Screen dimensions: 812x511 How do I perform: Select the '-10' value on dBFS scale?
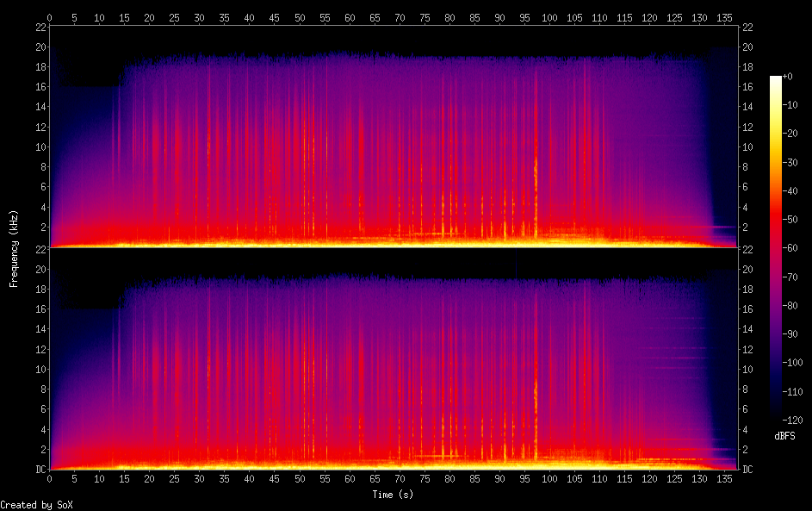tap(790, 104)
